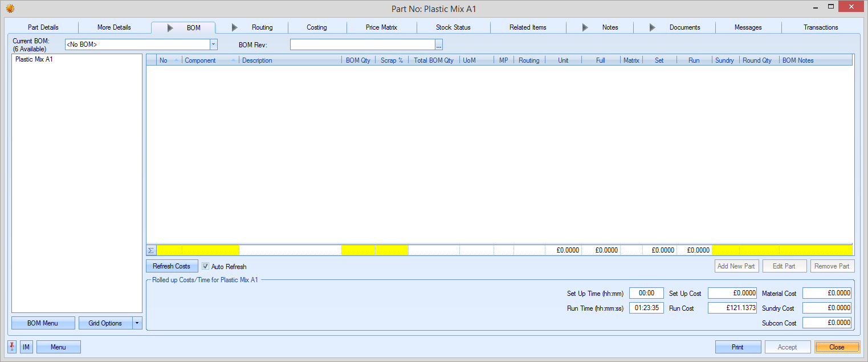868x362 pixels.
Task: Click the arrow icon on Routing tab
Action: (235, 27)
